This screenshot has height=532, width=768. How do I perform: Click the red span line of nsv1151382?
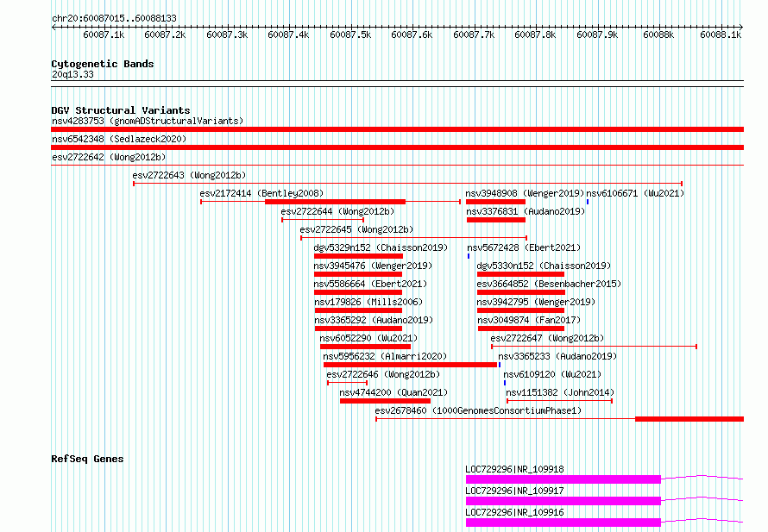(559, 401)
